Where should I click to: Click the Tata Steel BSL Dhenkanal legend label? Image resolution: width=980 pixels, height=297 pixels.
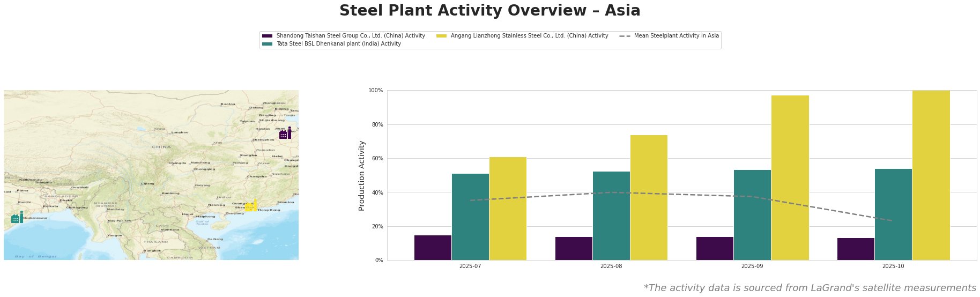(x=338, y=44)
